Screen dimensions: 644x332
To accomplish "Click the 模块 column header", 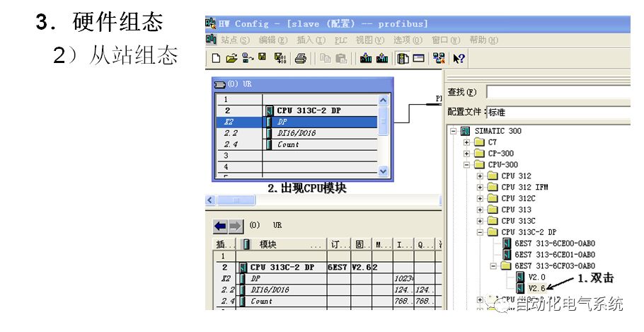I will (x=282, y=244).
